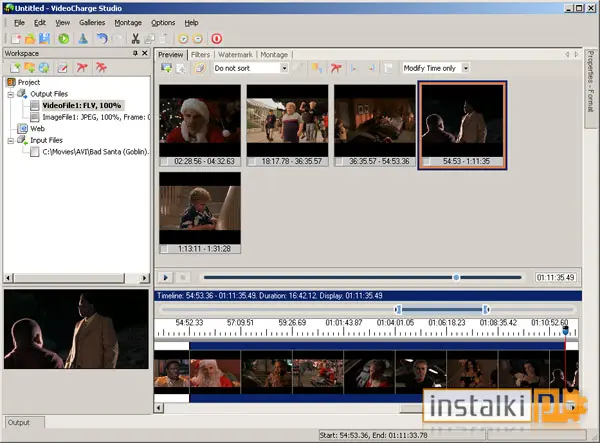Open the Do not sort dropdown
Image resolution: width=600 pixels, height=443 pixels.
coord(284,68)
